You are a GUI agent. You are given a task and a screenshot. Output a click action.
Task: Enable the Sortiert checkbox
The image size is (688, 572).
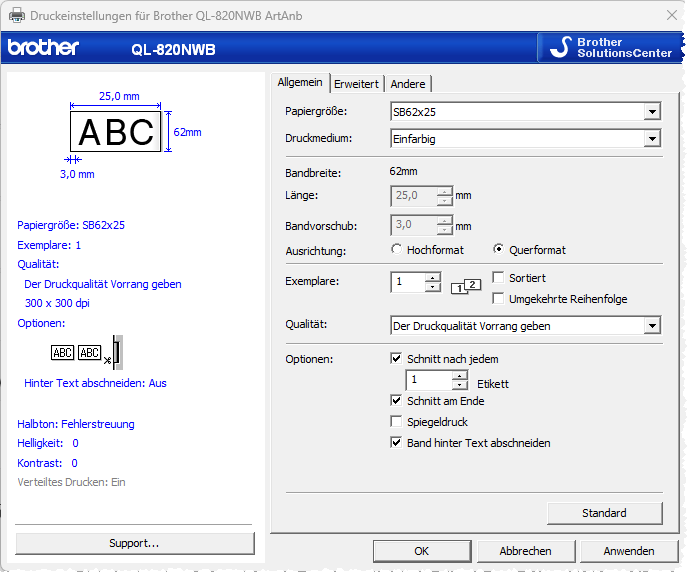click(x=498, y=278)
